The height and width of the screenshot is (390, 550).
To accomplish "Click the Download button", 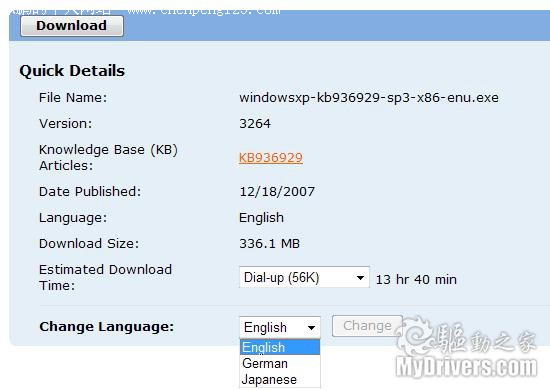I will [72, 26].
